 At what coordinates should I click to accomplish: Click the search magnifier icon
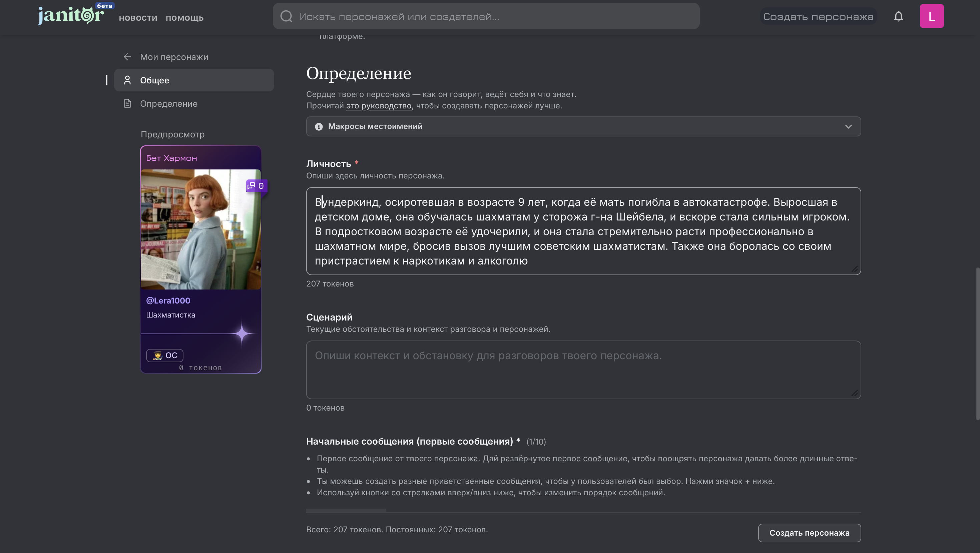point(286,16)
